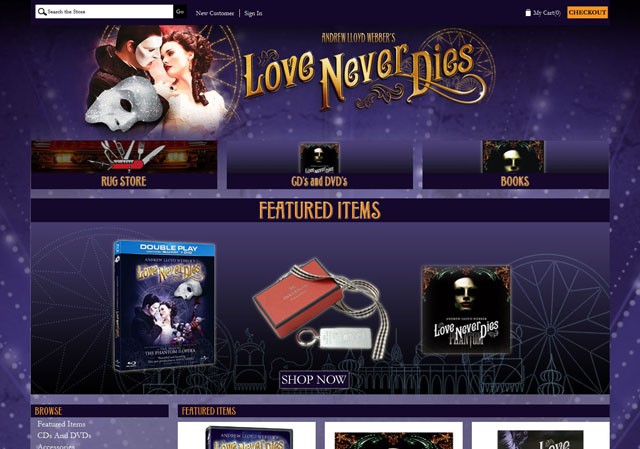Open the Sign In link
Screen dimensions: 640x449
click(x=253, y=13)
